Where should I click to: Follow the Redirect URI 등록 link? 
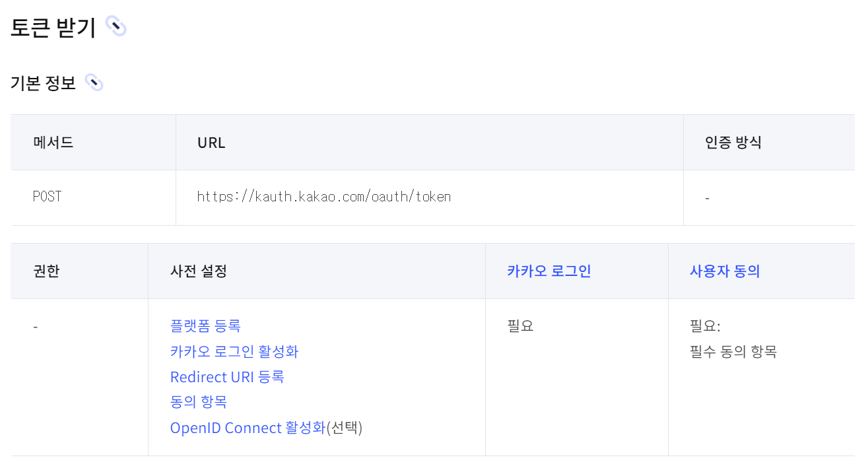(x=227, y=377)
